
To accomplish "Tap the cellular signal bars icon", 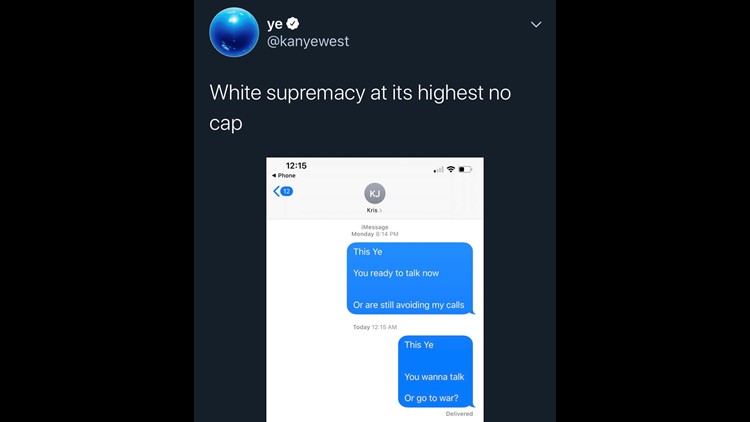I will pos(438,170).
